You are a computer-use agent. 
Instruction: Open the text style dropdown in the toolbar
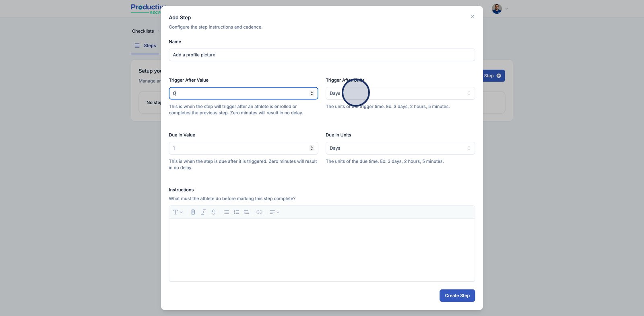(x=178, y=212)
